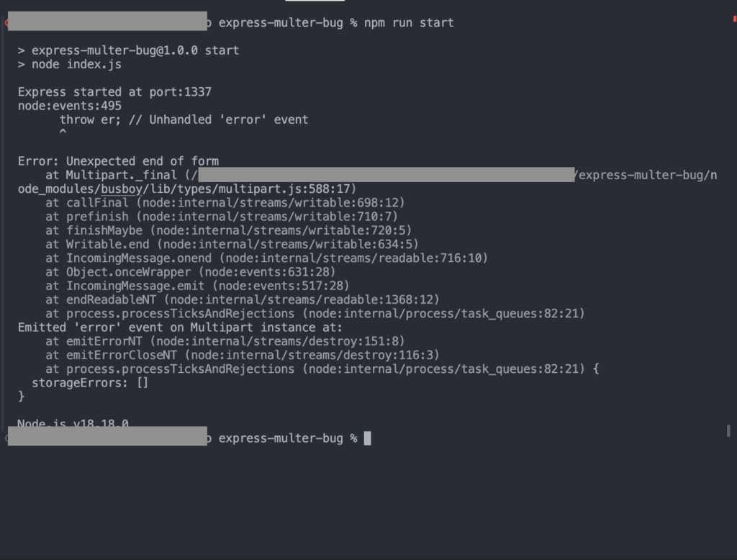
Task: Select the 'storageErrors: []' line
Action: pyautogui.click(x=90, y=383)
